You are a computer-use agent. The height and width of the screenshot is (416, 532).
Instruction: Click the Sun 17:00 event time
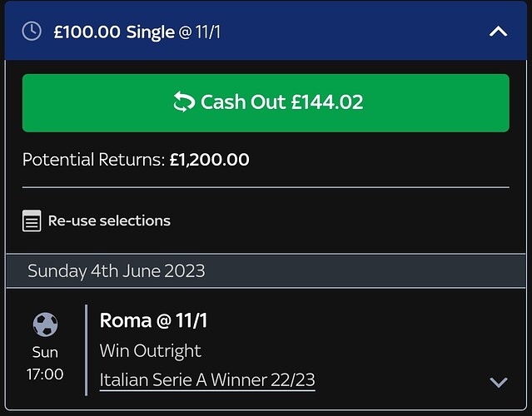click(x=45, y=363)
